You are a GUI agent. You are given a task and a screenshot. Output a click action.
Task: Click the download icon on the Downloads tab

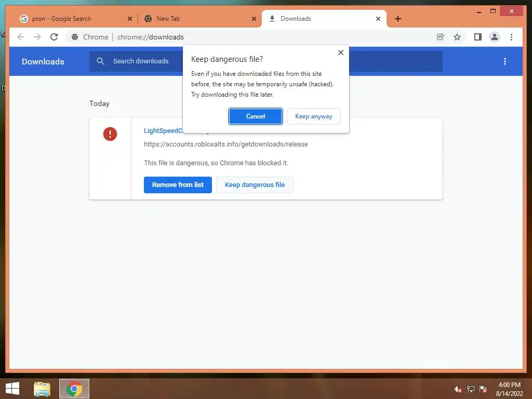point(272,19)
